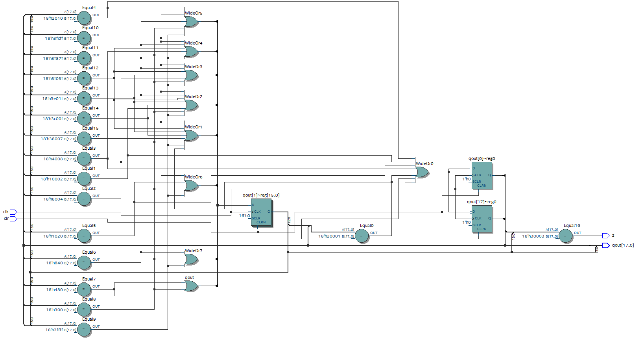The height and width of the screenshot is (338, 644).
Task: Click the Equal2 comparator symbol
Action: click(84, 199)
